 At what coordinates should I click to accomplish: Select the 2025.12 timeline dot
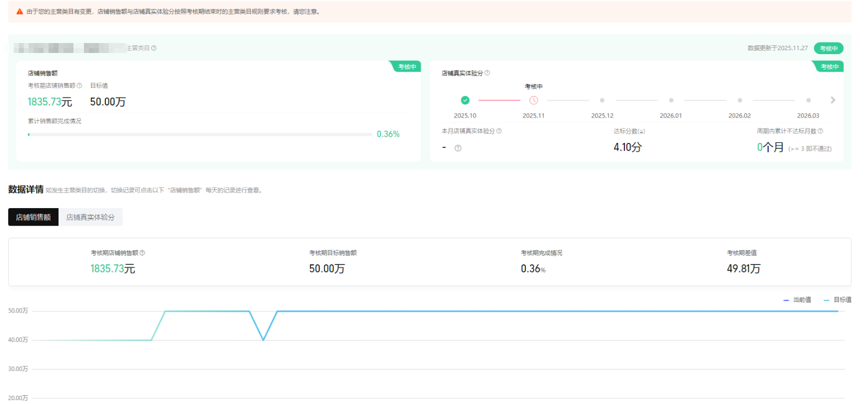coord(602,100)
